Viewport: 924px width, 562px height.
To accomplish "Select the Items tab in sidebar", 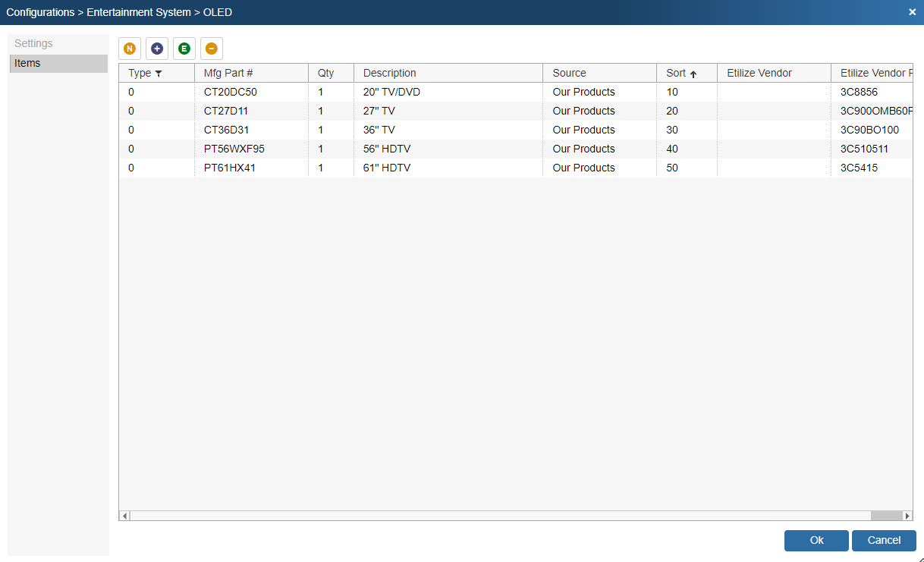I will (27, 64).
